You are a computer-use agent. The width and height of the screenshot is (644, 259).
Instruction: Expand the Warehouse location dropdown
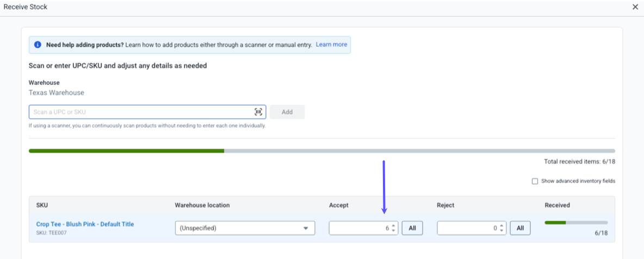pos(245,228)
